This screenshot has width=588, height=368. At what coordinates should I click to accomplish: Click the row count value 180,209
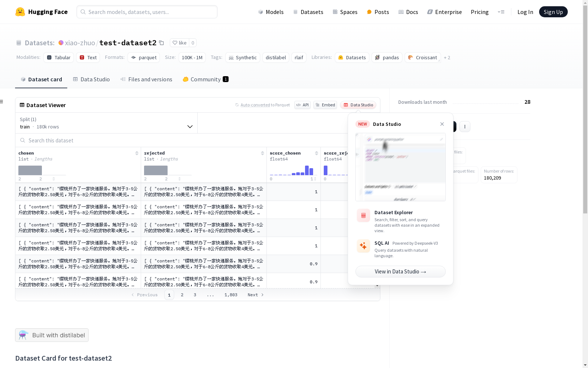coord(492,178)
